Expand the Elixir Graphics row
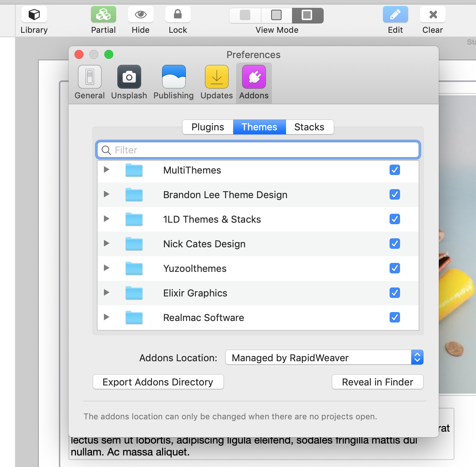The height and width of the screenshot is (467, 476). coord(107,292)
